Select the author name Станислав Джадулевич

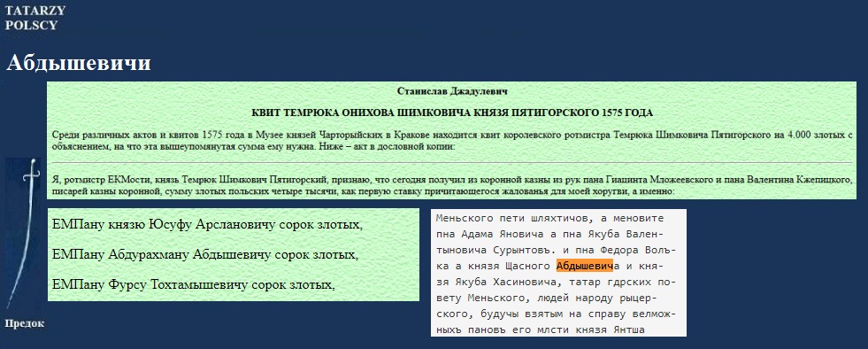click(452, 91)
